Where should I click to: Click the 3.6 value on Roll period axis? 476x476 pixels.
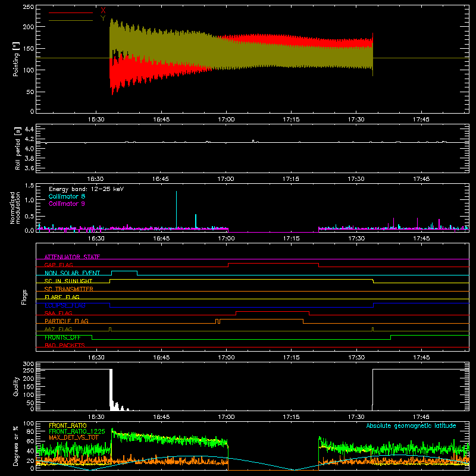[29, 168]
